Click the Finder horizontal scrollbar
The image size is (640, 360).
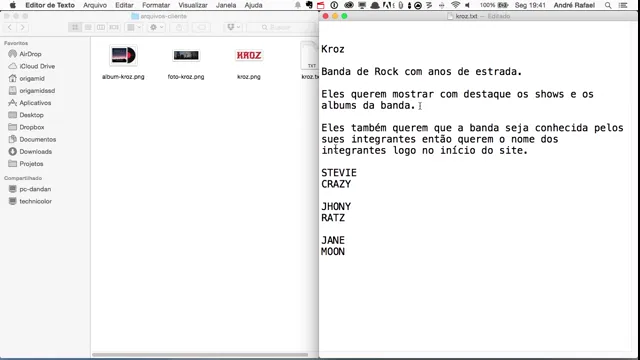[200, 355]
